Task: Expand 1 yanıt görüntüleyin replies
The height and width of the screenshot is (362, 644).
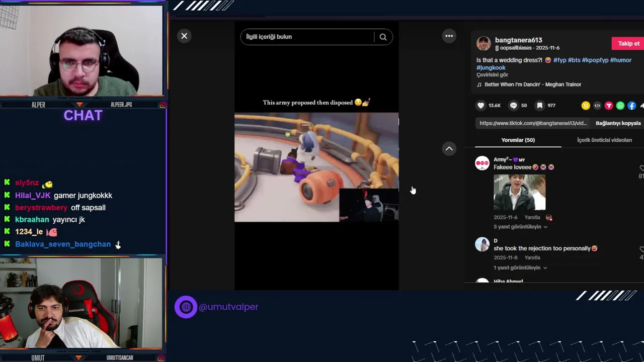Action: [520, 268]
